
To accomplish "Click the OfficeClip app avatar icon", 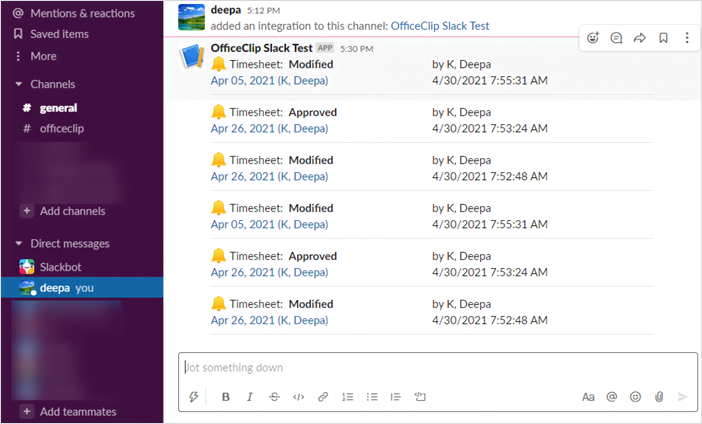I will click(x=192, y=56).
